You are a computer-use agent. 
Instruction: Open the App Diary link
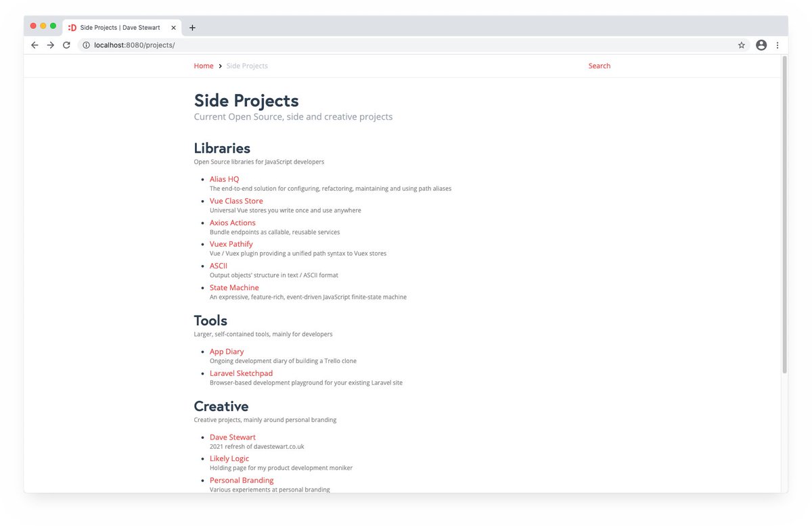(x=227, y=352)
